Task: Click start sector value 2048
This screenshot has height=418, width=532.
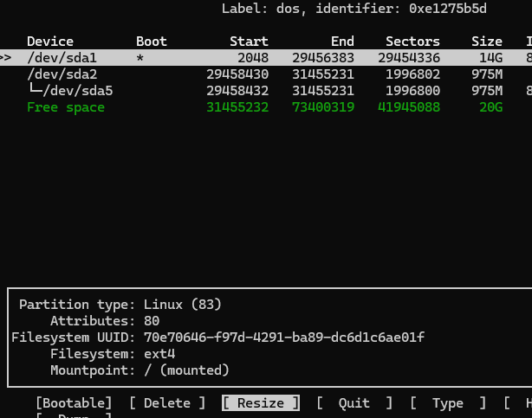Action: (253, 58)
